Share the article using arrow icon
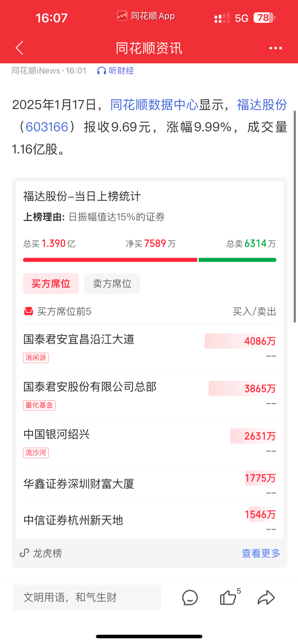 pos(266,598)
